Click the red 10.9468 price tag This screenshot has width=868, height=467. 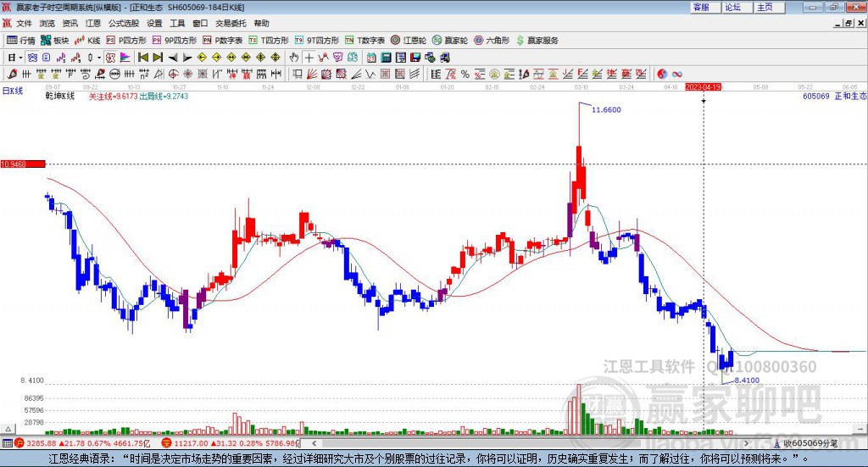point(23,164)
